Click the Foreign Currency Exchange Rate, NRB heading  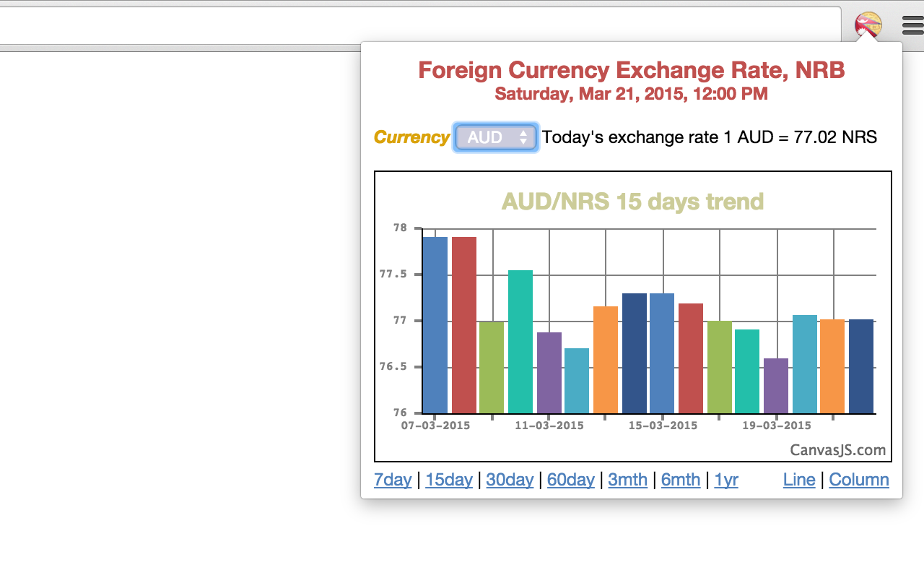click(632, 70)
